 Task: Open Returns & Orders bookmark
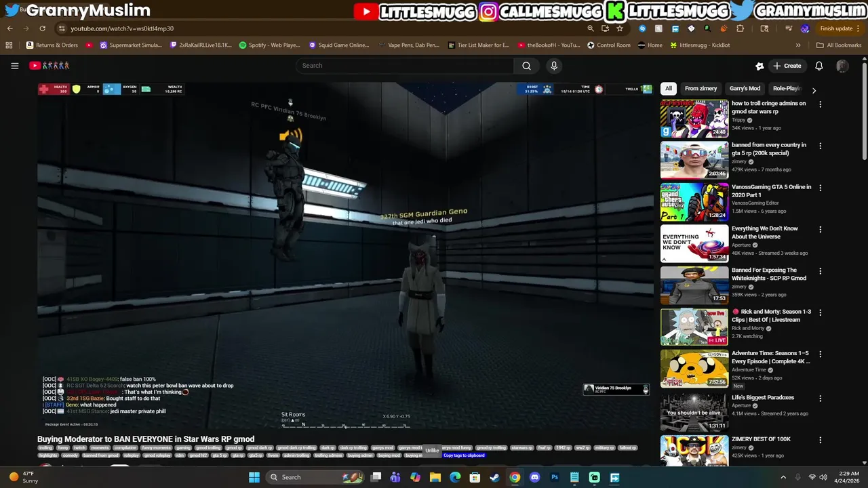point(52,45)
